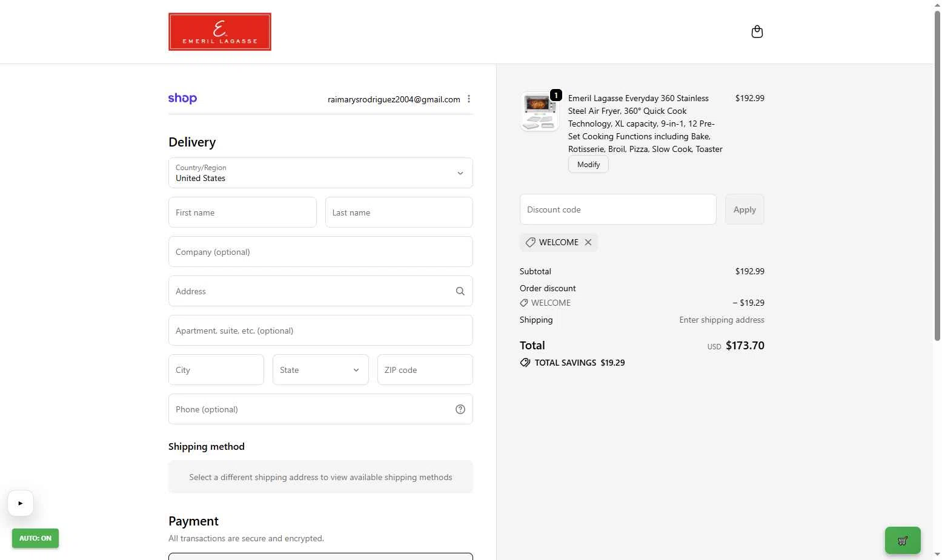The width and height of the screenshot is (942, 560).
Task: Focus the City field
Action: [216, 370]
